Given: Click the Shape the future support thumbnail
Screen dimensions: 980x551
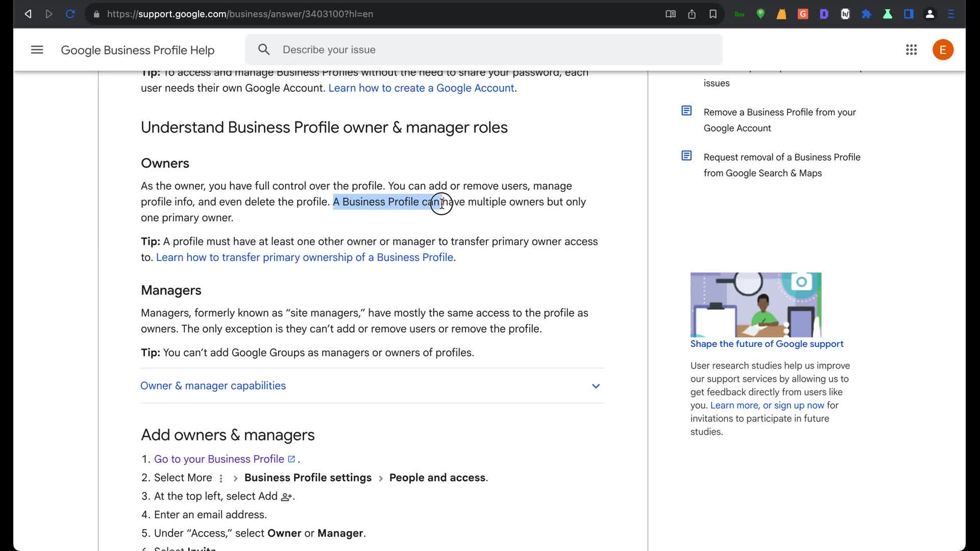Looking at the screenshot, I should (x=755, y=305).
